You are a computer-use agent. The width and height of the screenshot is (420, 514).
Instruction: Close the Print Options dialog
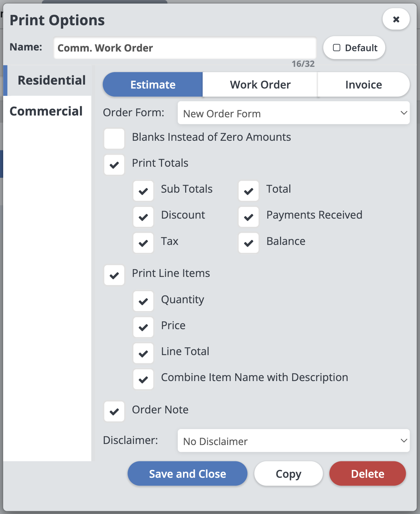click(x=396, y=19)
